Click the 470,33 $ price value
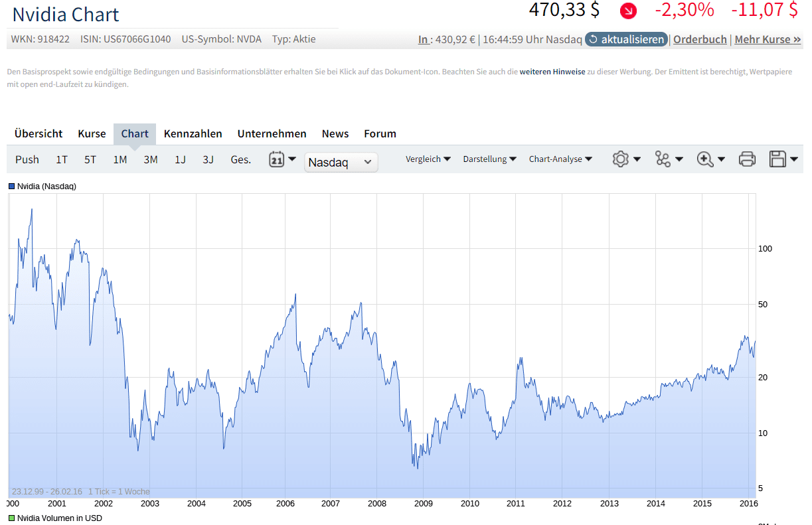 click(564, 10)
